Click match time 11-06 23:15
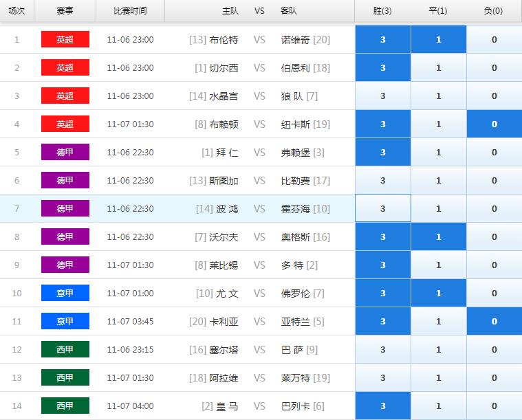 pos(130,350)
